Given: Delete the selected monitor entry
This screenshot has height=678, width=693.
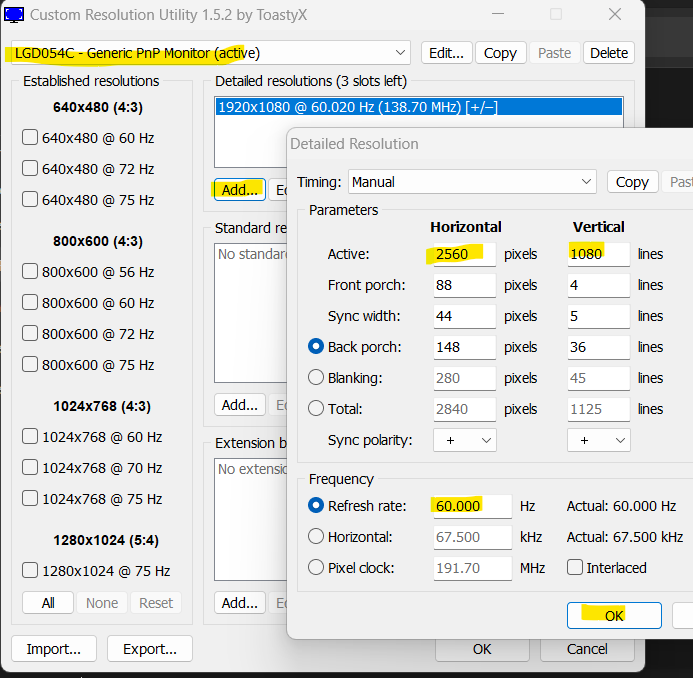Looking at the screenshot, I should [609, 53].
